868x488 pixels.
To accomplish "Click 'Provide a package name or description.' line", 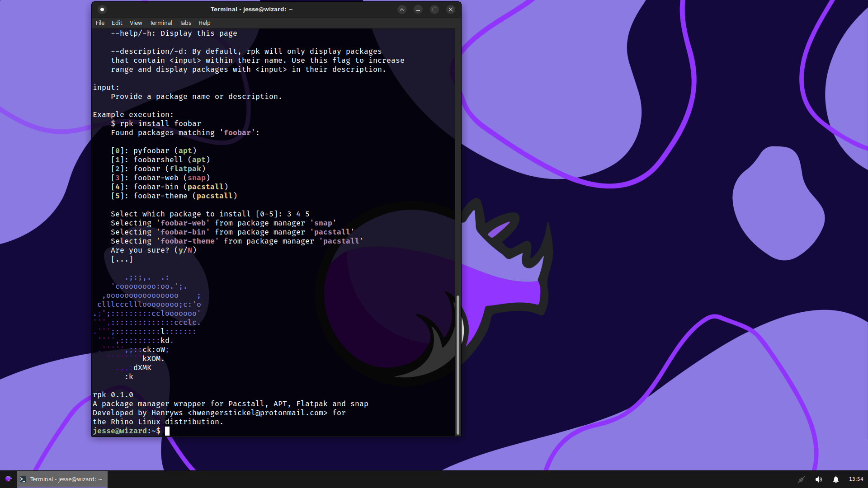I will point(197,97).
